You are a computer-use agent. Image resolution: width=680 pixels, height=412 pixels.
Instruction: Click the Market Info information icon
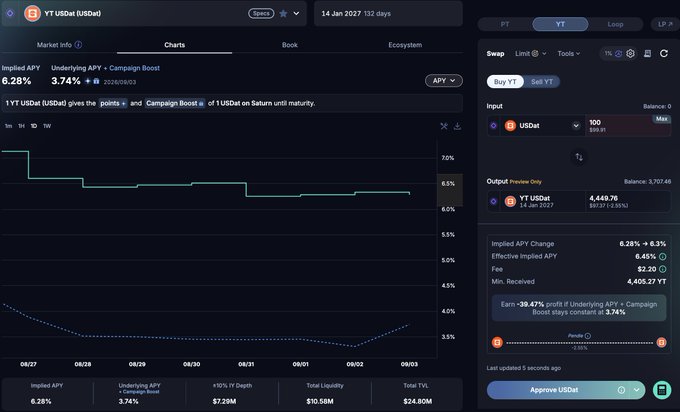click(78, 45)
